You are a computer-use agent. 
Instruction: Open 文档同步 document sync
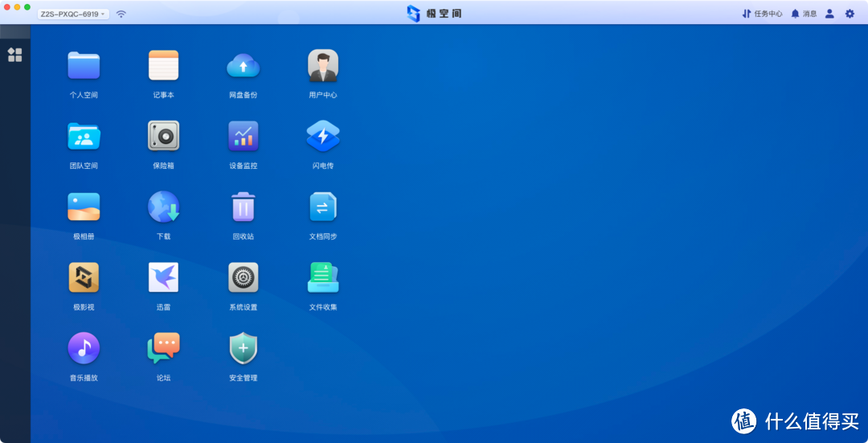tap(323, 207)
